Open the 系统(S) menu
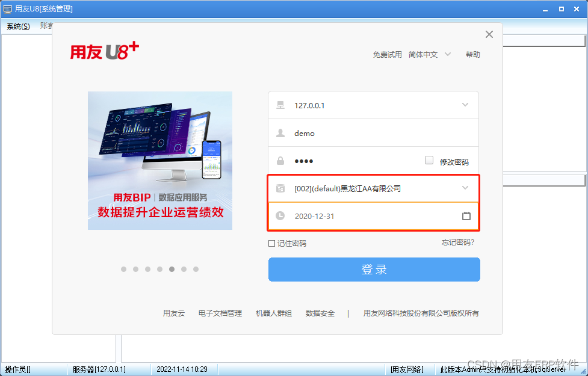The height and width of the screenshot is (376, 588). click(x=18, y=26)
